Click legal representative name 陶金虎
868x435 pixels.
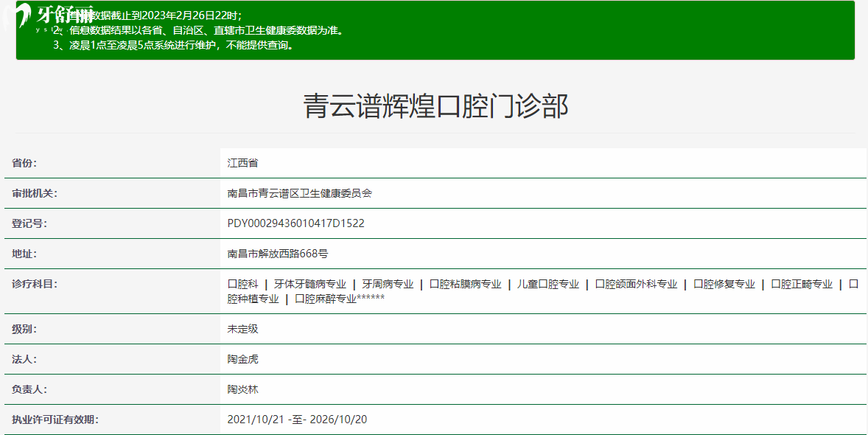coord(242,359)
